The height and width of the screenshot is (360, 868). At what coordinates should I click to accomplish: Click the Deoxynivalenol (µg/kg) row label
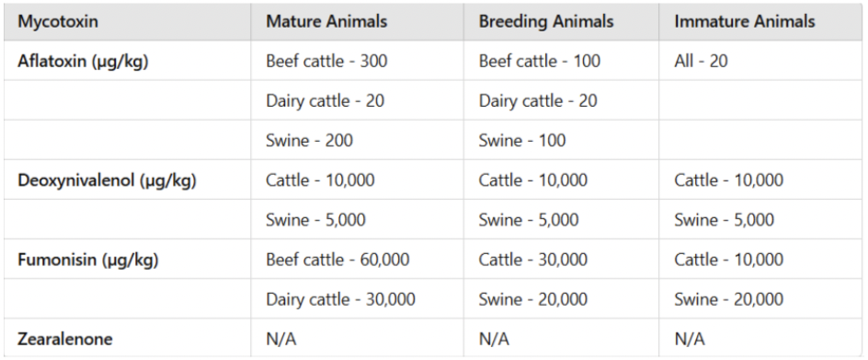[x=108, y=180]
